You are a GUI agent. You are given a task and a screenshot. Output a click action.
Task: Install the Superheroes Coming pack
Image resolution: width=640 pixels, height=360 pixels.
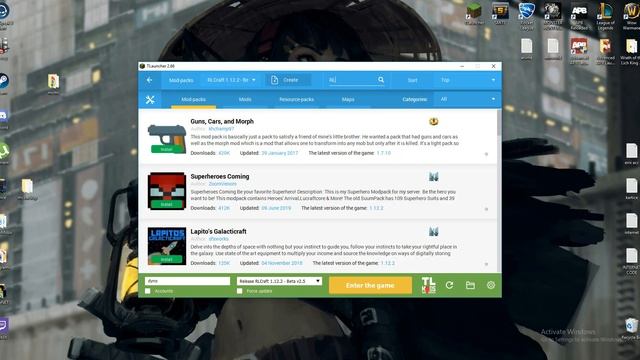pyautogui.click(x=167, y=204)
